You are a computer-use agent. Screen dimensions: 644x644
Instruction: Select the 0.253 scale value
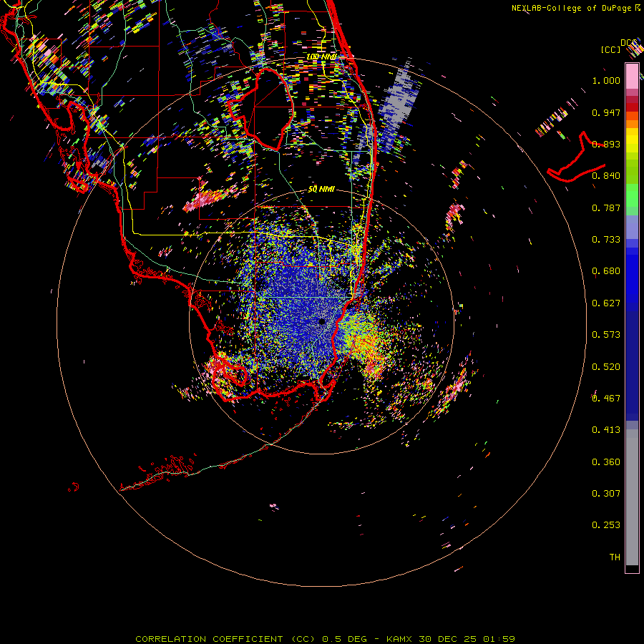606,525
